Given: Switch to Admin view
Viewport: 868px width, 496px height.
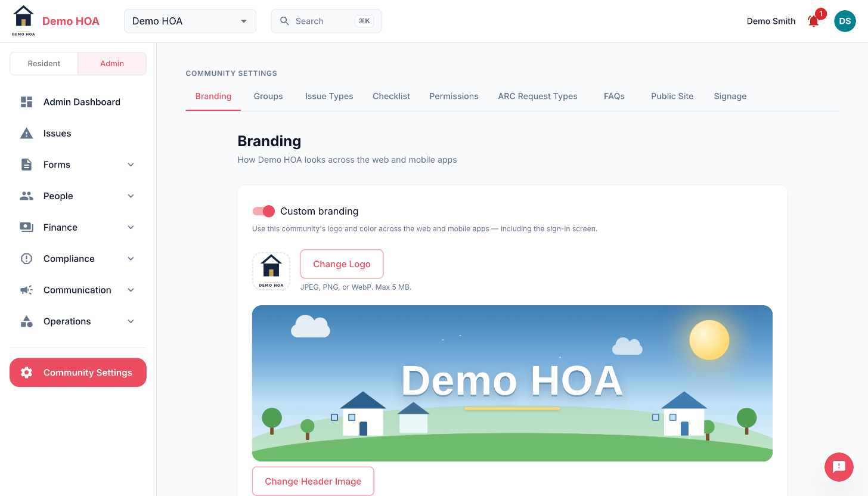Looking at the screenshot, I should [112, 64].
